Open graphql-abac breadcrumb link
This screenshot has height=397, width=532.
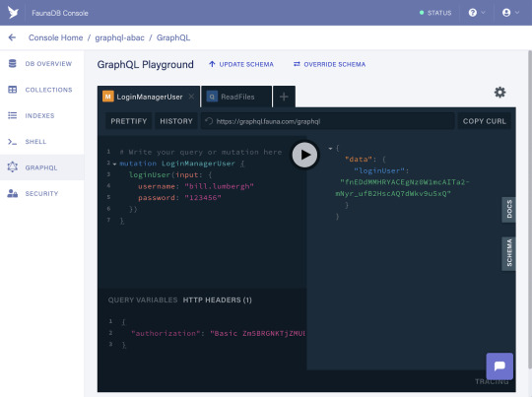(x=119, y=37)
